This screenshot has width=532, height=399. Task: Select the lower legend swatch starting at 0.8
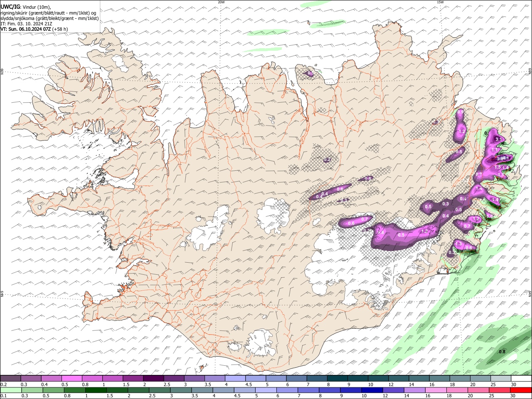pyautogui.click(x=74, y=390)
